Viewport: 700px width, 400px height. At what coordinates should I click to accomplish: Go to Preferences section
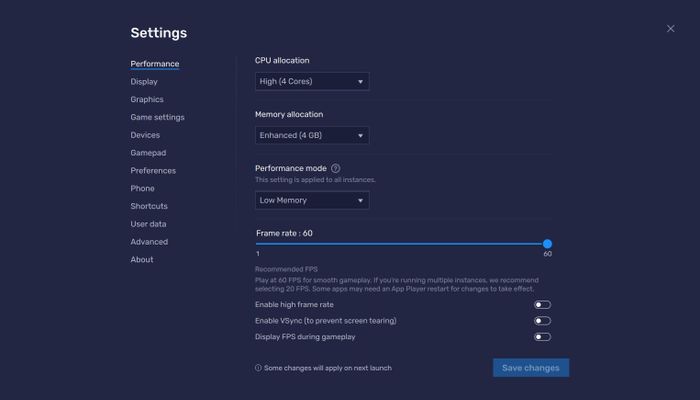coord(153,171)
